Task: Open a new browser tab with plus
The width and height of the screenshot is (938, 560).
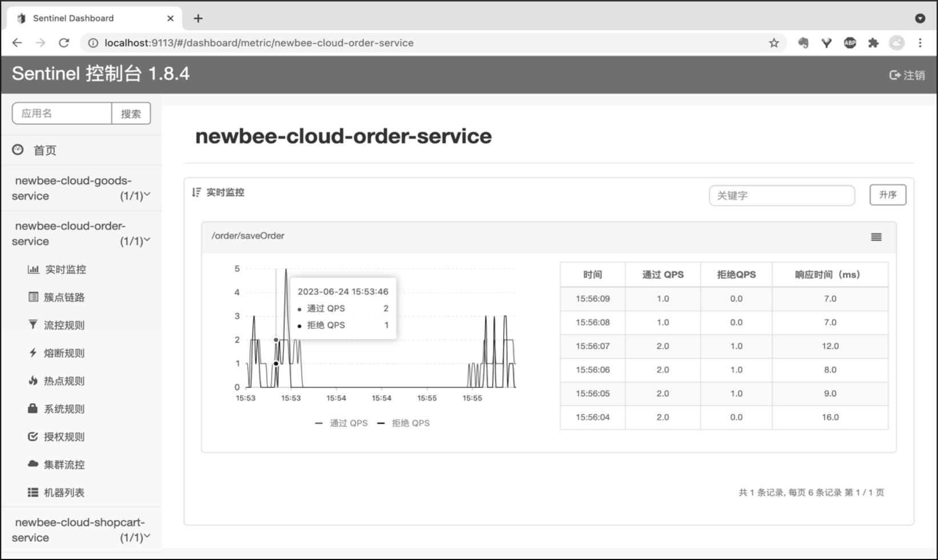Action: coord(198,18)
